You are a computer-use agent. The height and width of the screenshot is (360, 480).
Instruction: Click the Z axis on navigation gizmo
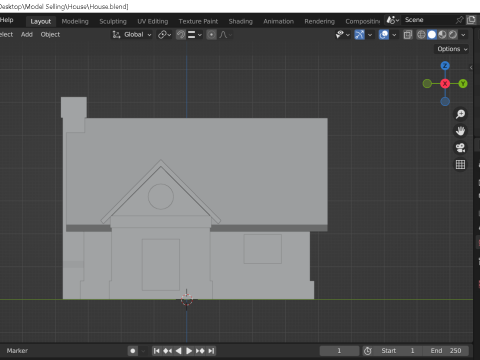[445, 66]
